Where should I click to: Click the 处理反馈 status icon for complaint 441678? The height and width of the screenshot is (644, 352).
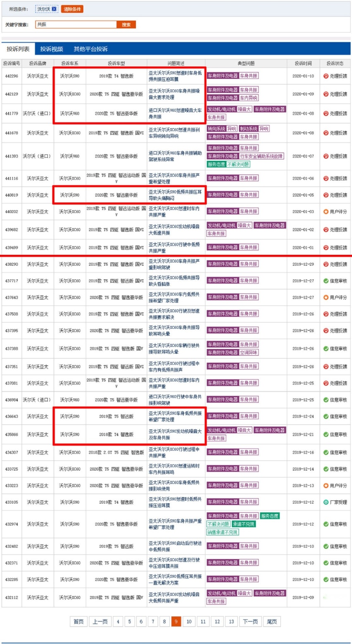(326, 133)
